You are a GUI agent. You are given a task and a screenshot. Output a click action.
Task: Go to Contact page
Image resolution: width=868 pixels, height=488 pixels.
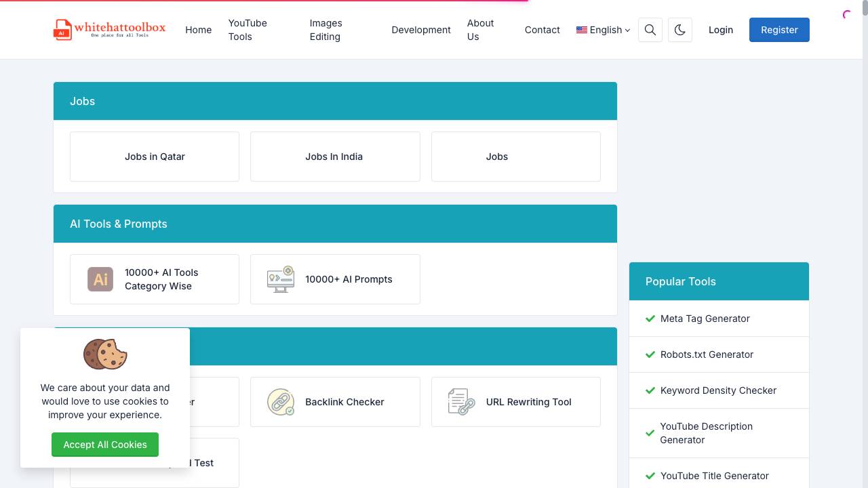tap(542, 30)
